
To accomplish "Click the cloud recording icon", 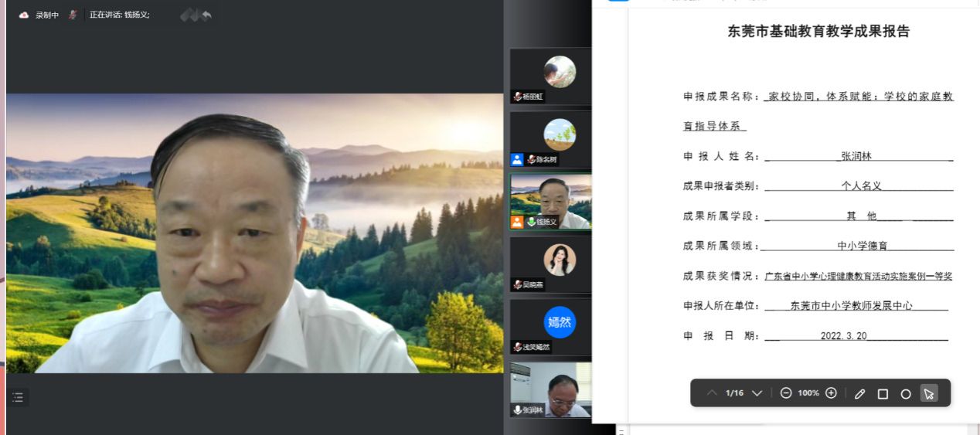I will (24, 15).
